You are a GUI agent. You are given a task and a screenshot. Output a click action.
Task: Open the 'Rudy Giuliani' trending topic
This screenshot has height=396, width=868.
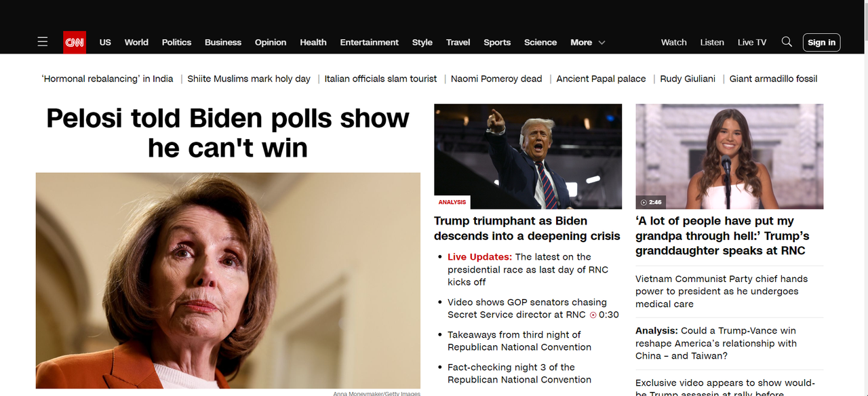[688, 79]
